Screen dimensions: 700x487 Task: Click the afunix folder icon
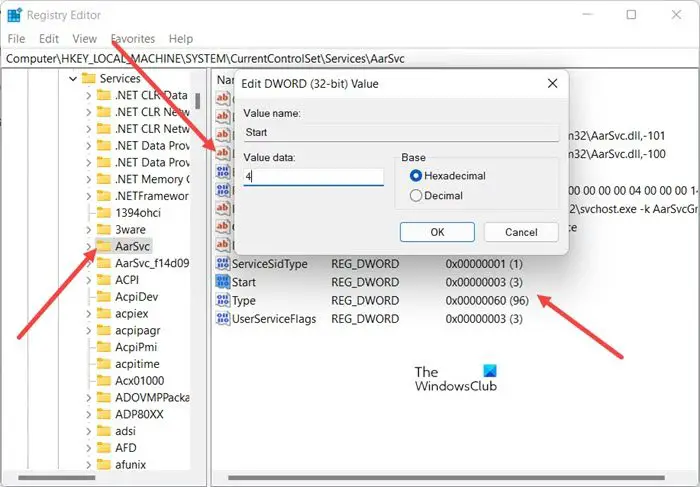click(x=104, y=465)
